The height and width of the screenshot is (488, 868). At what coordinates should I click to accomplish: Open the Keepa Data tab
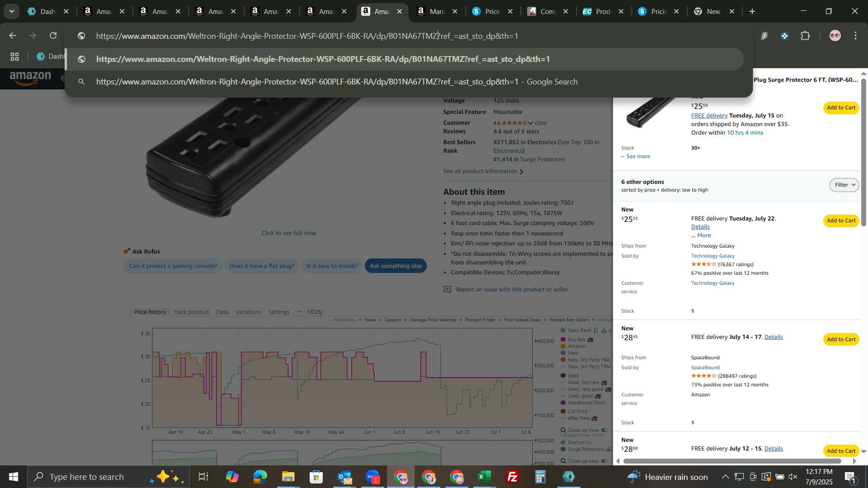(x=222, y=312)
